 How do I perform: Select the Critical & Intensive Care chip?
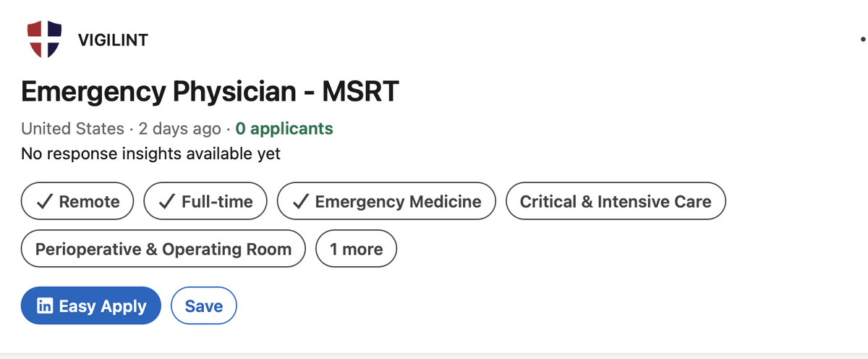click(616, 201)
